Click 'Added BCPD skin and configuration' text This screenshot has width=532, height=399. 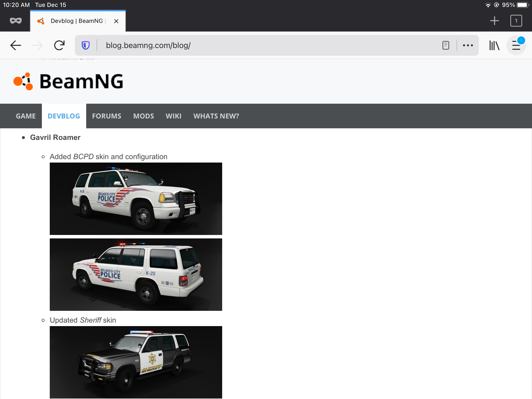(x=108, y=157)
